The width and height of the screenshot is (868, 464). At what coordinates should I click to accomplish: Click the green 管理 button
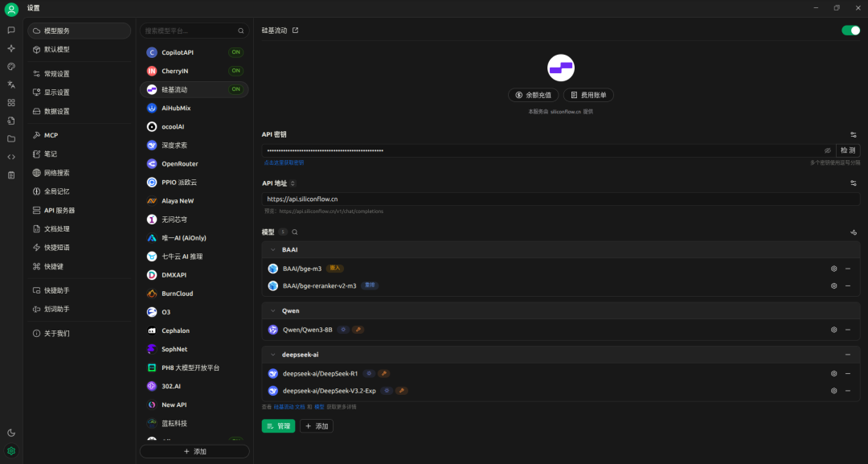point(278,426)
